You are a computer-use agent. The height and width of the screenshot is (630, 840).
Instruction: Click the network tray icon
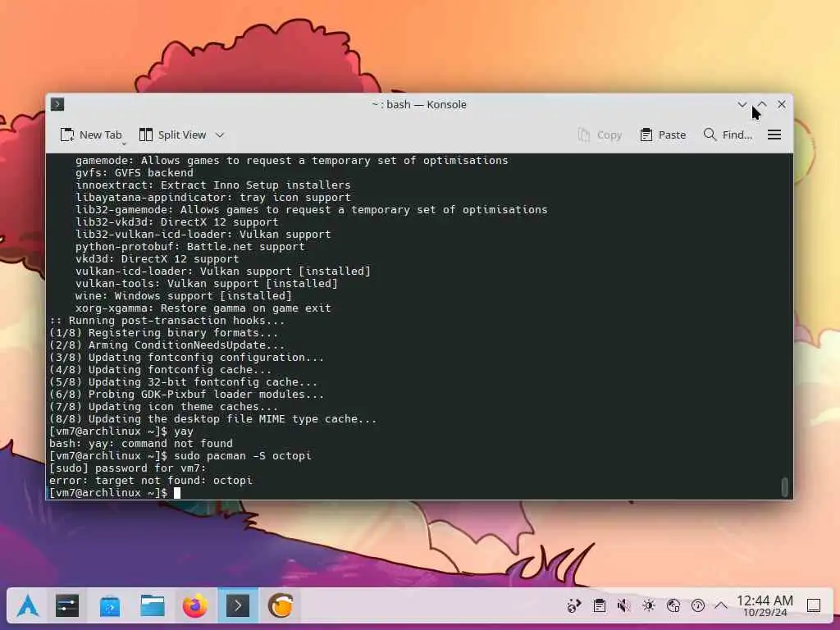click(673, 606)
